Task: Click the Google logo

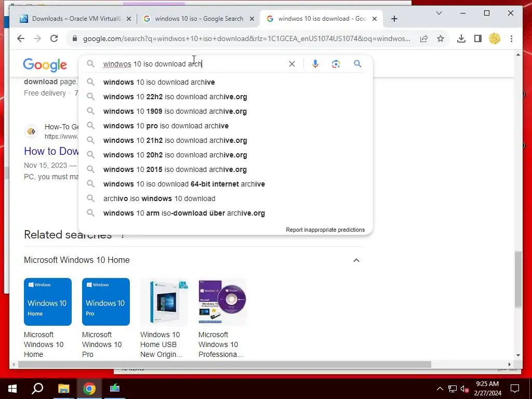Action: point(45,64)
